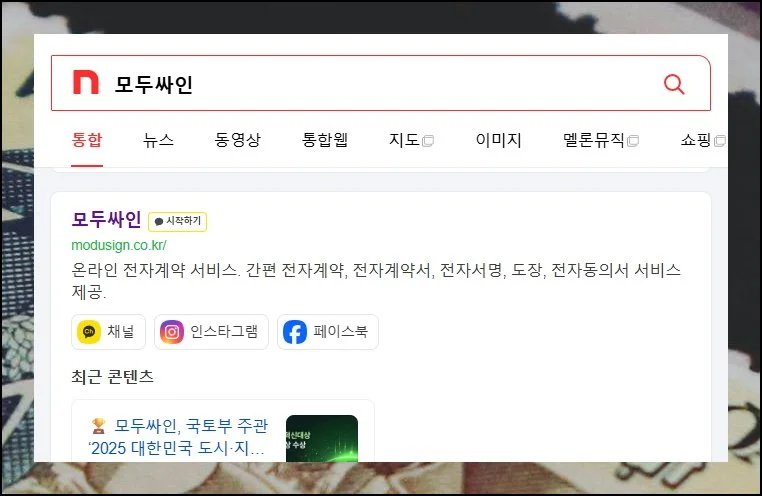The height and width of the screenshot is (496, 762).
Task: Click the red Nate logo icon
Action: (x=86, y=82)
